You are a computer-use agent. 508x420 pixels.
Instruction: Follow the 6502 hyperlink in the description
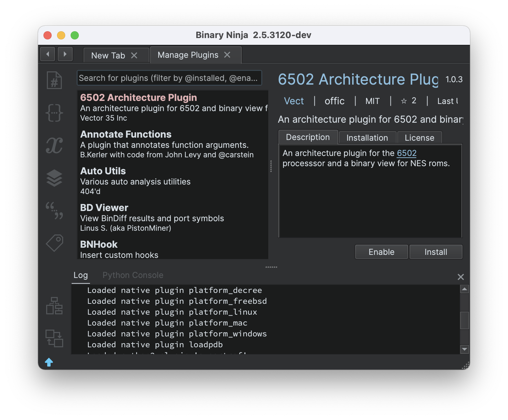pos(407,153)
